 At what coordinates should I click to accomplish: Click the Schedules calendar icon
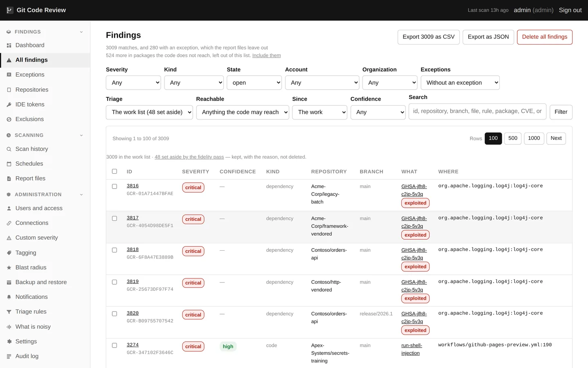tap(9, 164)
